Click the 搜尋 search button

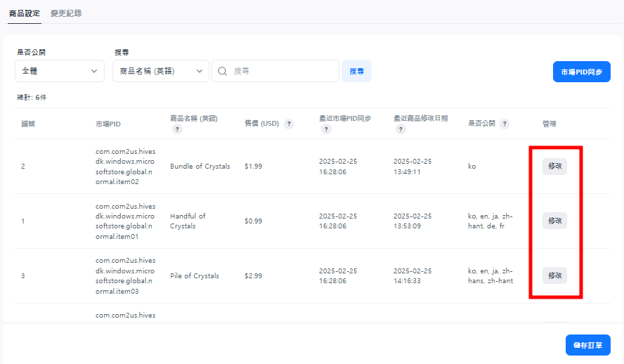coord(356,71)
